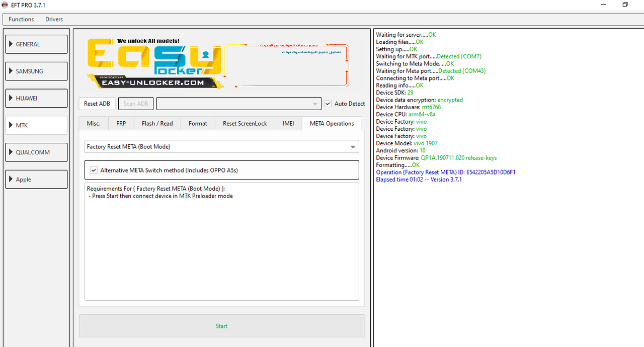Click the 'Device CPU: arm64-v8a' line
Image resolution: width=644 pixels, height=347 pixels.
(x=406, y=114)
